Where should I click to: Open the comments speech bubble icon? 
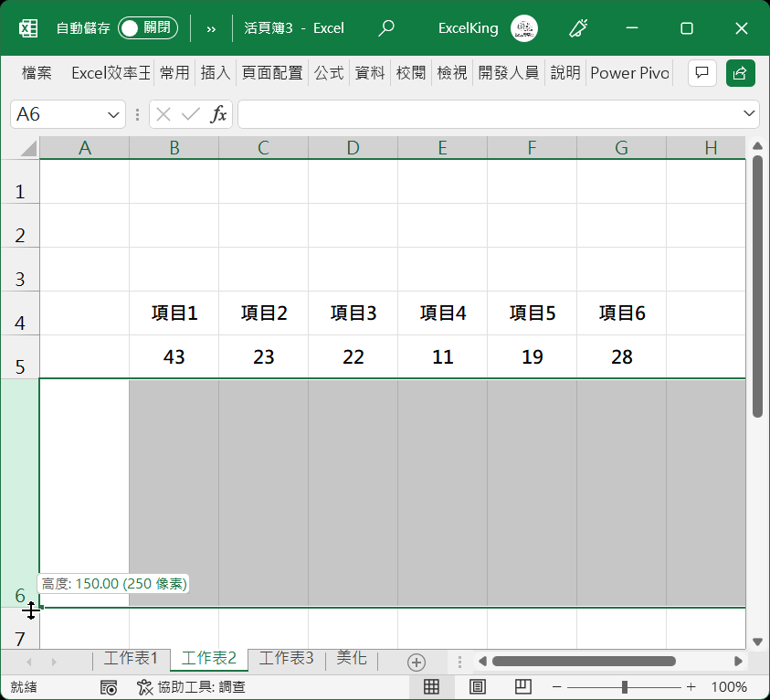pyautogui.click(x=701, y=73)
